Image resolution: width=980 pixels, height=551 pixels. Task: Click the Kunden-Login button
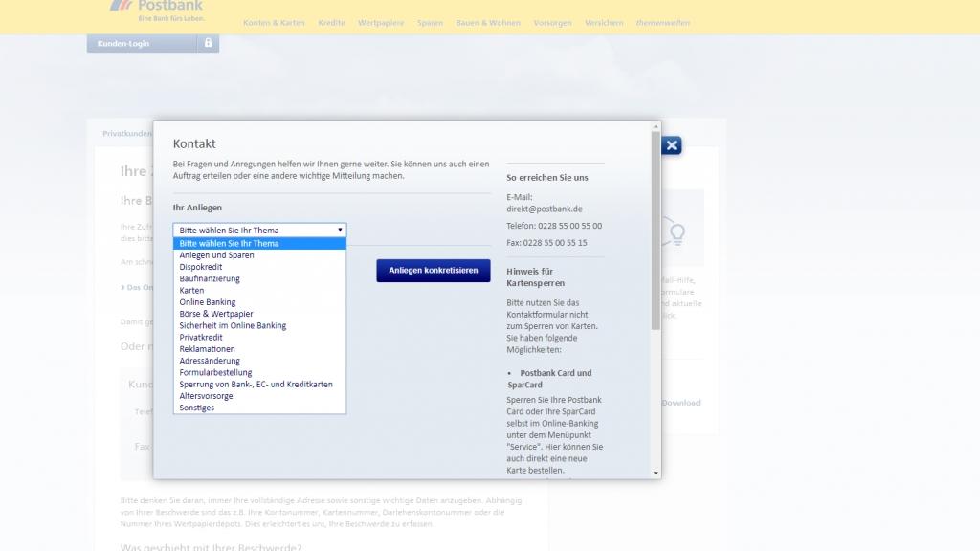pos(142,43)
